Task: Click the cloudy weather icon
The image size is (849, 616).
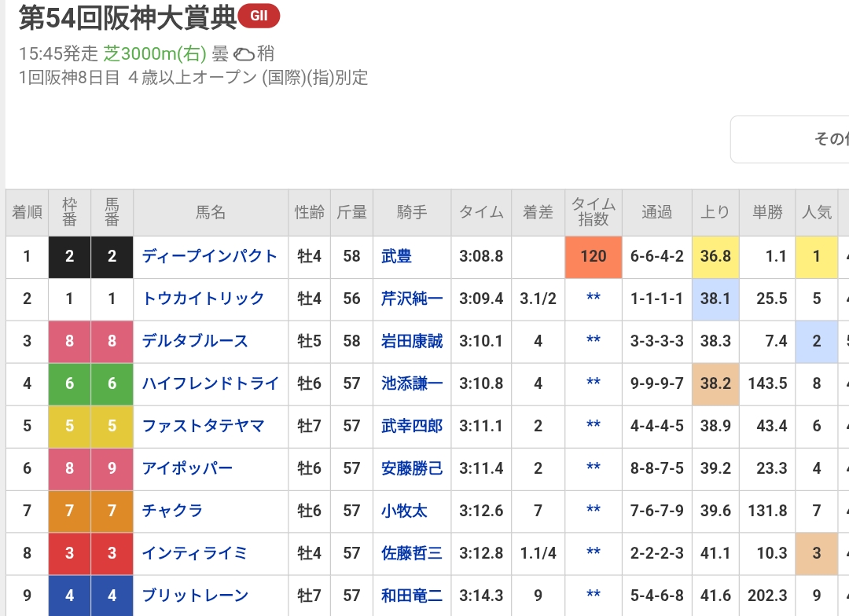Action: click(244, 54)
